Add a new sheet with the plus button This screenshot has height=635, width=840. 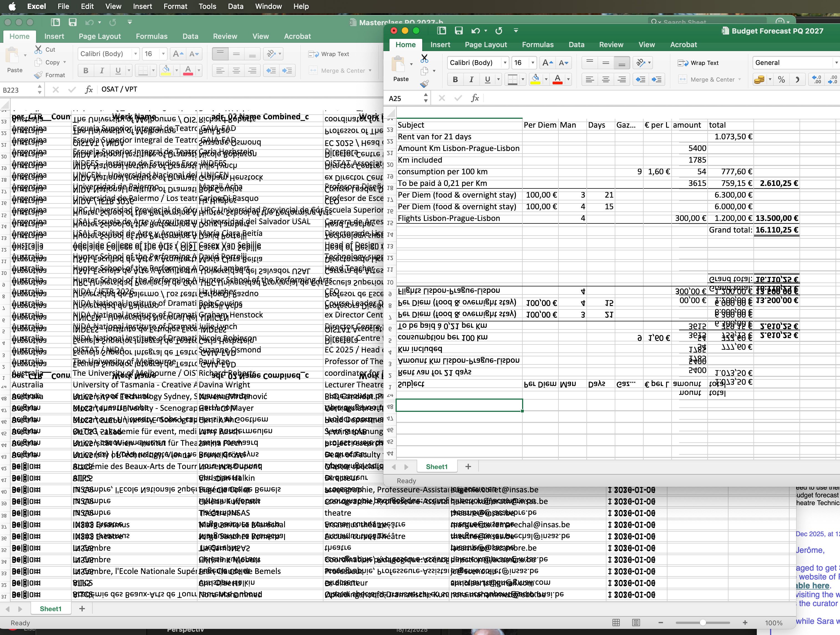468,467
